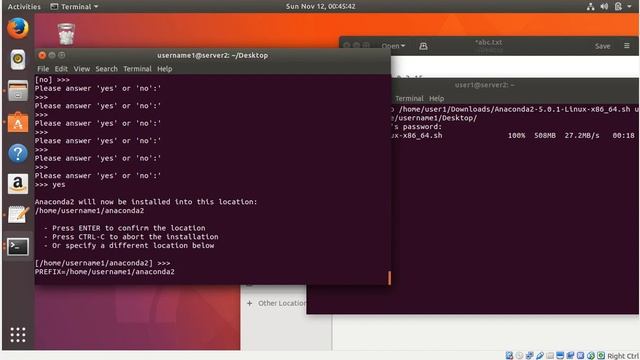
Task: Click the VirtualBox keyboard capture arrow icon
Action: pyautogui.click(x=601, y=356)
